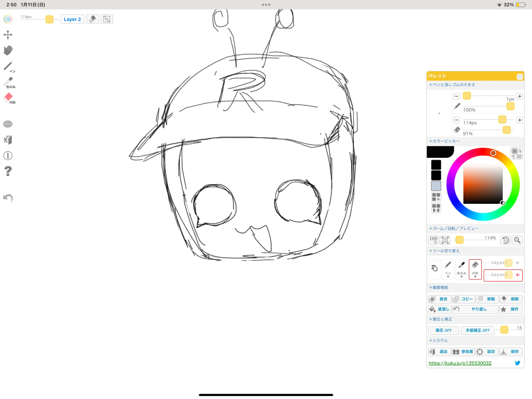The width and height of the screenshot is (532, 399).
Task: Open the 参加者 participants button
Action: 464,352
